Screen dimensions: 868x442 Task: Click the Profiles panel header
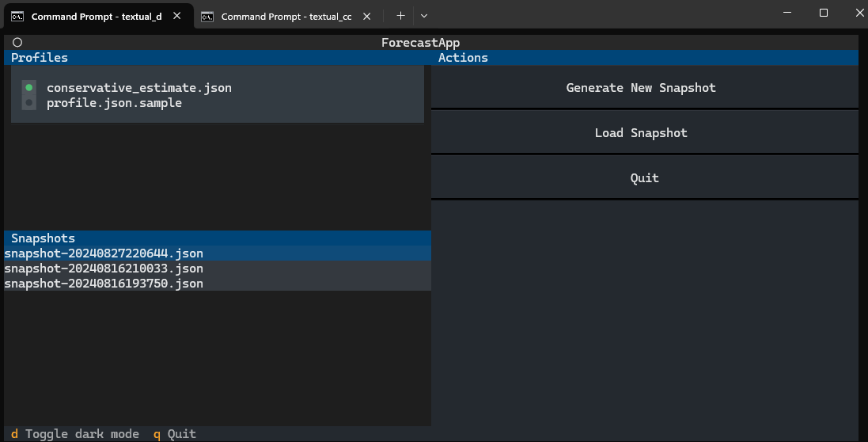pos(217,58)
